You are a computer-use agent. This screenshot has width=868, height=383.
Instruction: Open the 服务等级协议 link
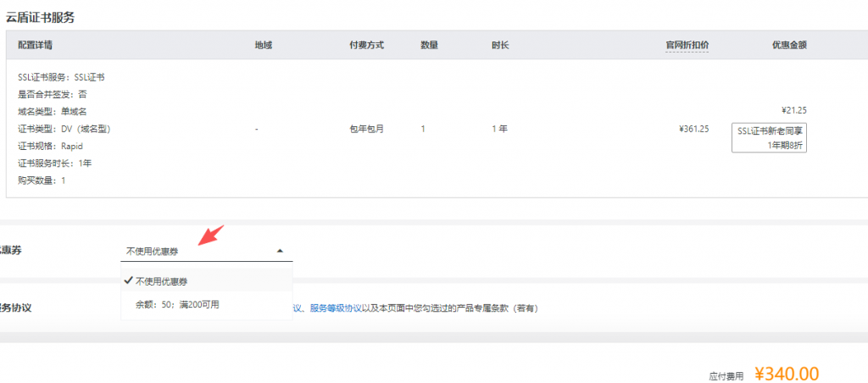pos(336,308)
